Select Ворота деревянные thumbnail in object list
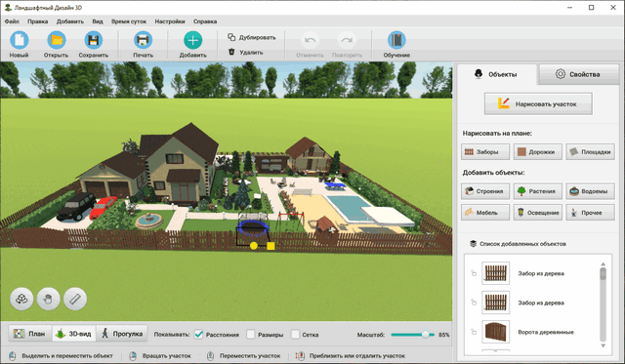Image resolution: width=625 pixels, height=364 pixels. pyautogui.click(x=495, y=332)
